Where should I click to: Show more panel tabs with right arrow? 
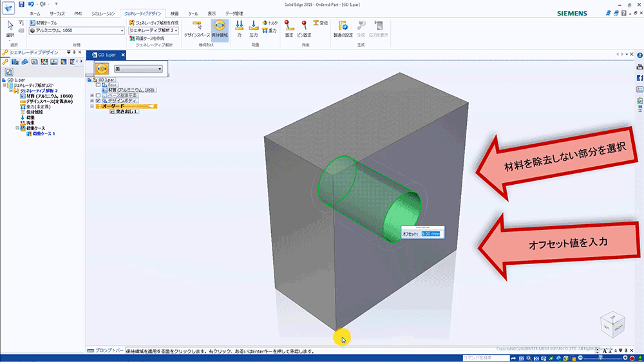click(x=81, y=62)
